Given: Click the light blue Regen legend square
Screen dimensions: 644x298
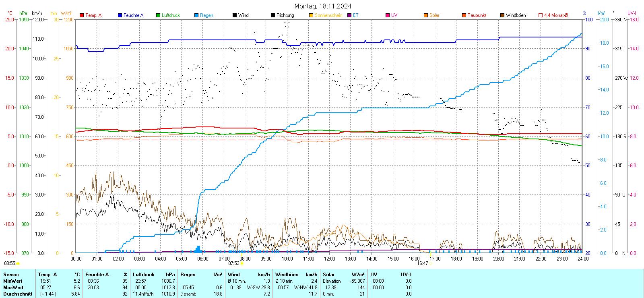Looking at the screenshot, I should (x=196, y=15).
